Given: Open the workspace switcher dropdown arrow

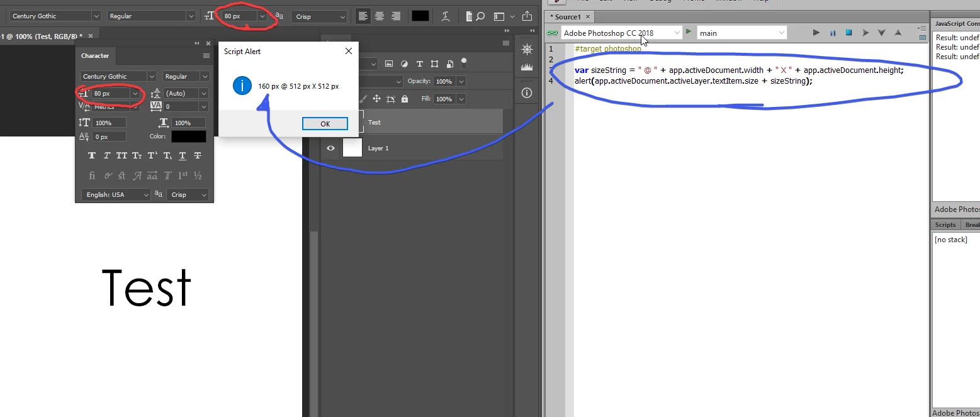Looking at the screenshot, I should [x=512, y=16].
